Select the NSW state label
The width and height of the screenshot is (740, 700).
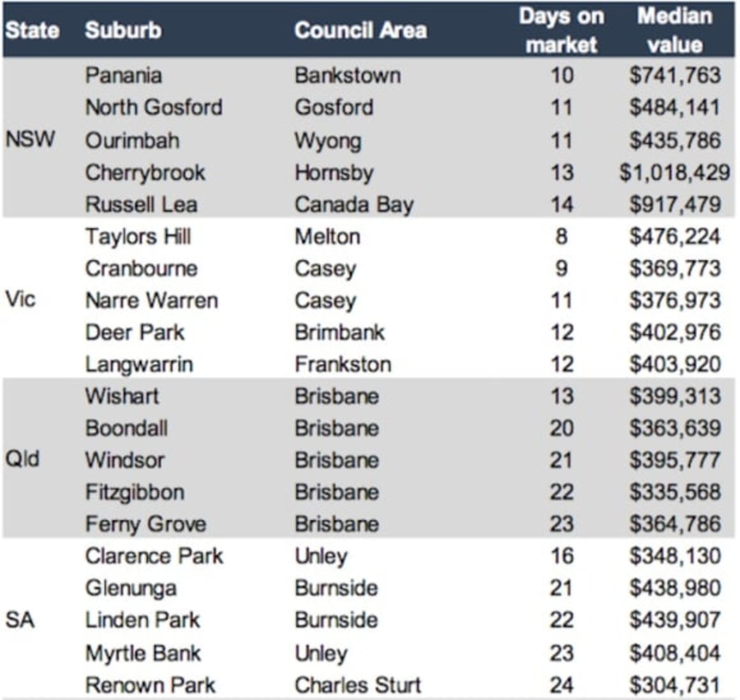point(31,140)
